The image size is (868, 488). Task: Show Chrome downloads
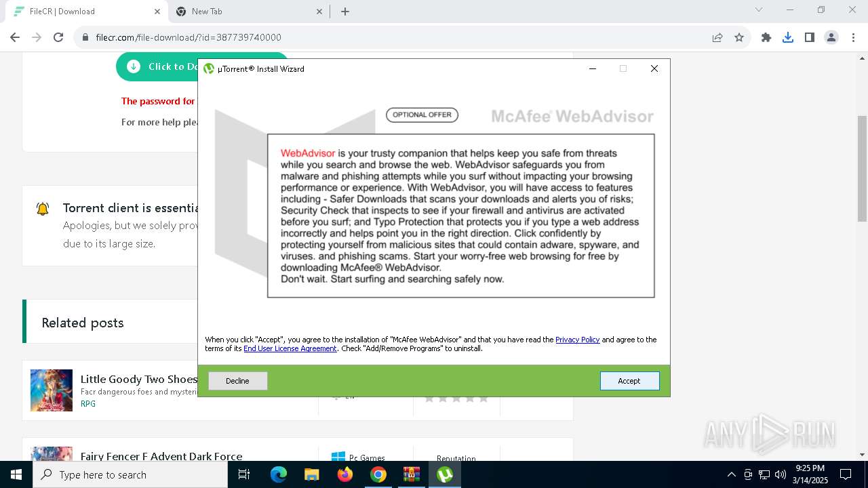click(788, 37)
